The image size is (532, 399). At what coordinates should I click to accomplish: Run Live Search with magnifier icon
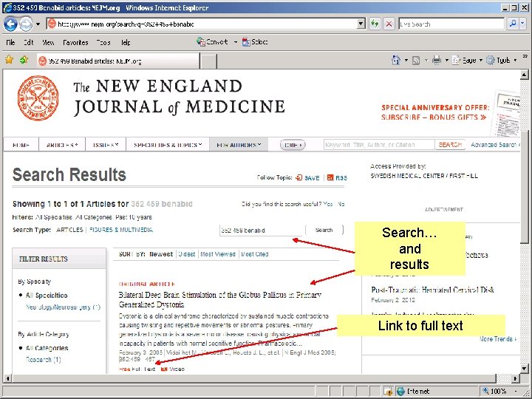coord(513,24)
